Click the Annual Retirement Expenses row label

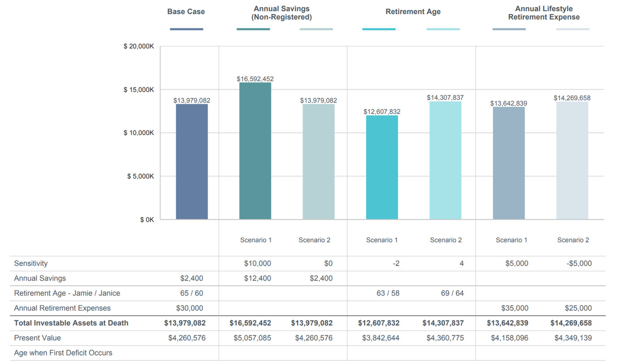click(62, 308)
